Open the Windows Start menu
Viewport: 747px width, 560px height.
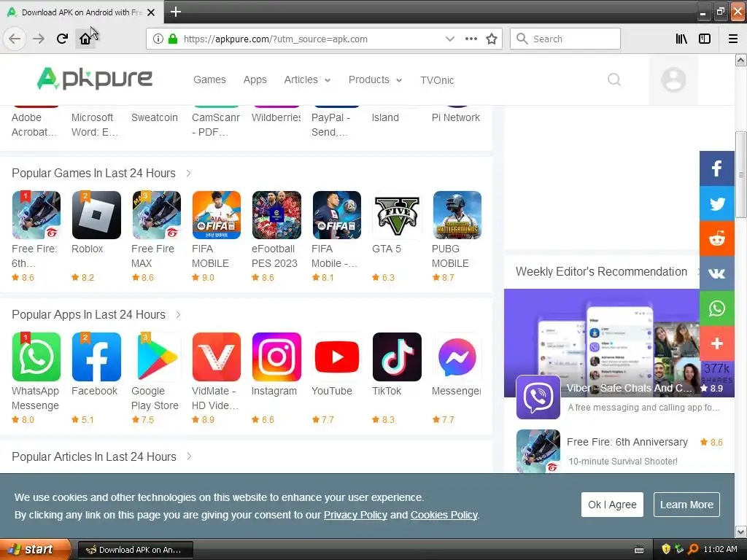[x=35, y=549]
